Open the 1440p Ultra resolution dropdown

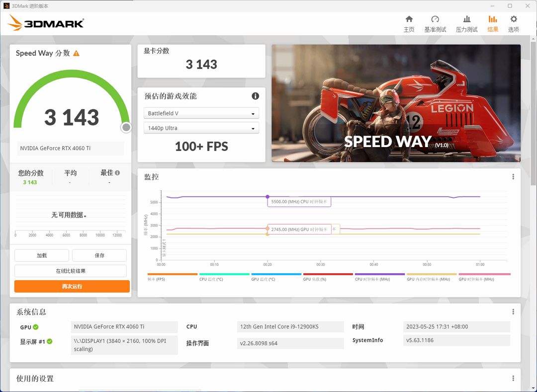coord(201,128)
